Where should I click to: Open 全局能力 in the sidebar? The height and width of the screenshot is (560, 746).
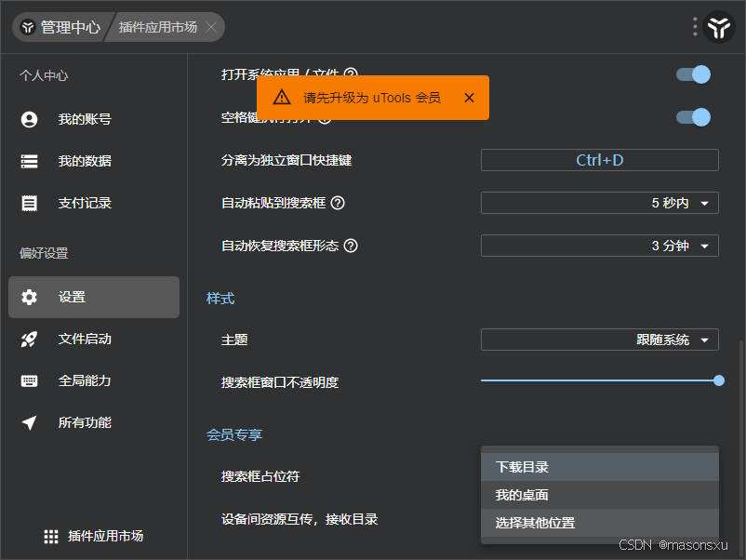coord(94,380)
